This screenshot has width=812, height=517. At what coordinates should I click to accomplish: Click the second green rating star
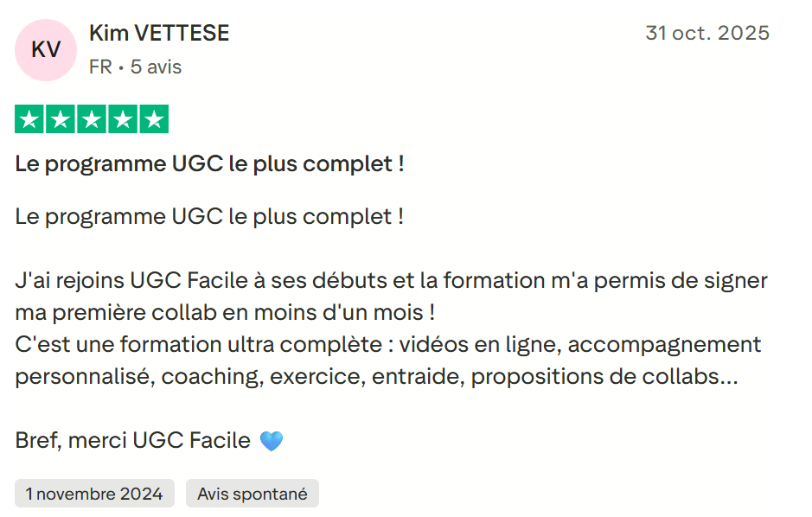tap(61, 119)
